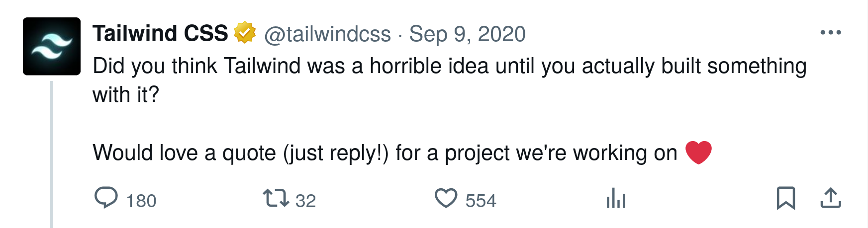Share the tweet via upload arrow icon
Viewport: 868px width, 228px height.
(x=830, y=198)
